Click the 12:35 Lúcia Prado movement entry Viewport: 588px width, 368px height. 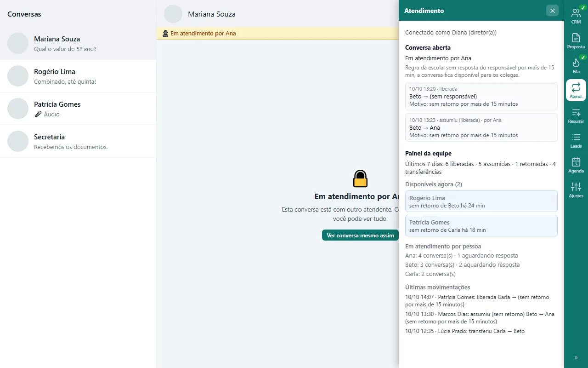click(465, 331)
